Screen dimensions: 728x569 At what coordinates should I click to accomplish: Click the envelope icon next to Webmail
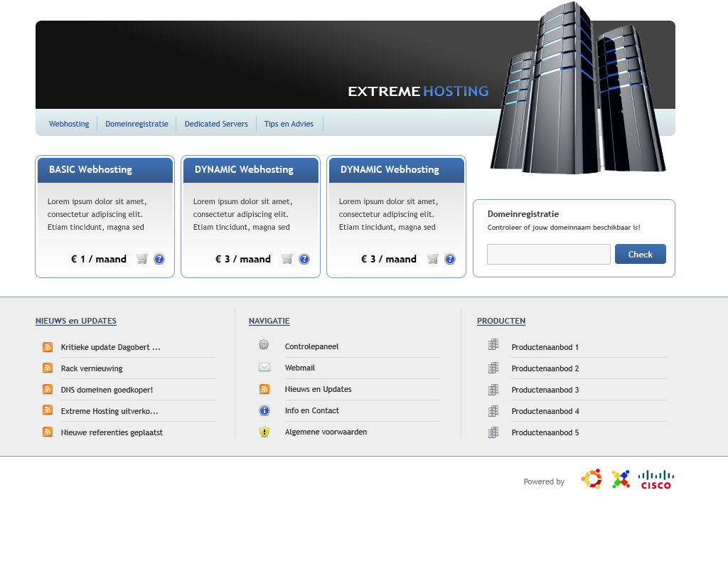pyautogui.click(x=264, y=367)
